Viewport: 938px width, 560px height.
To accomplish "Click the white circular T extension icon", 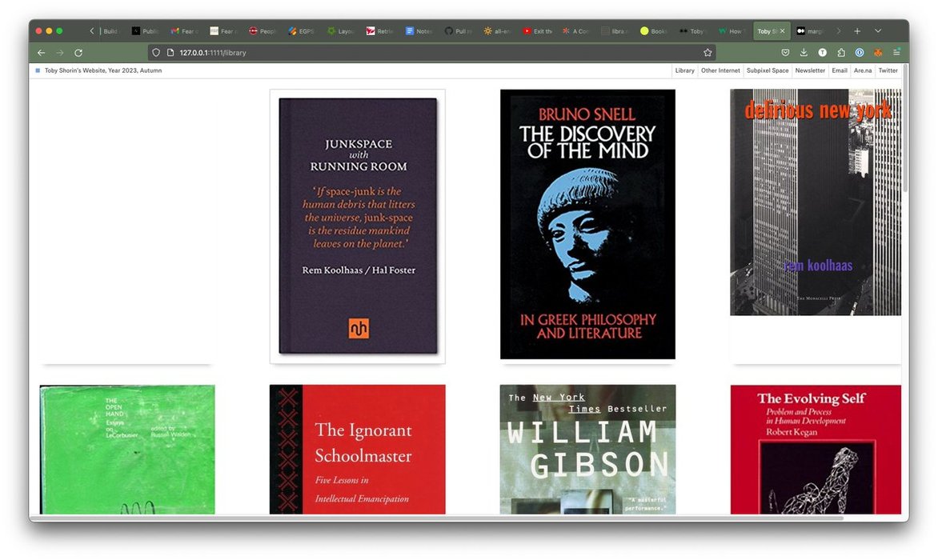I will click(823, 53).
